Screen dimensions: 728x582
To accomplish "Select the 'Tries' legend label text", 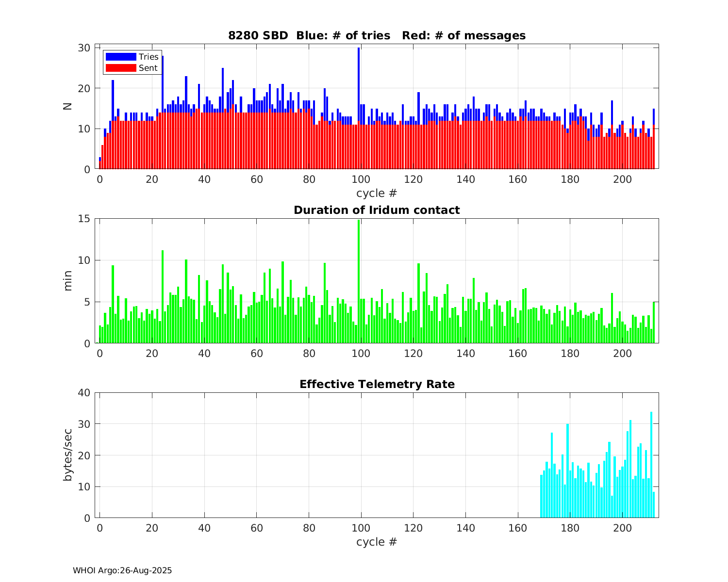I will pyautogui.click(x=149, y=57).
